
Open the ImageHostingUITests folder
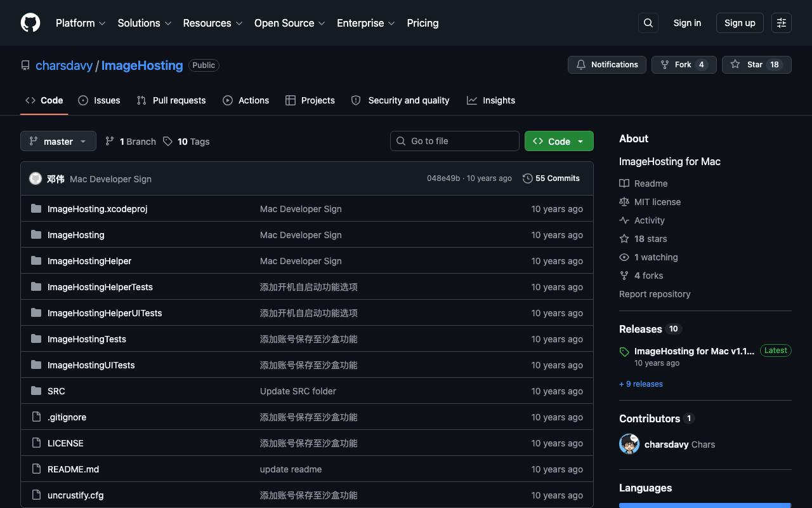point(91,365)
